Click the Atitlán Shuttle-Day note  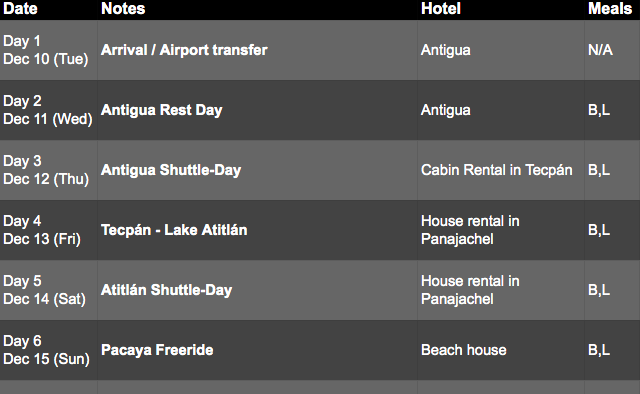167,290
